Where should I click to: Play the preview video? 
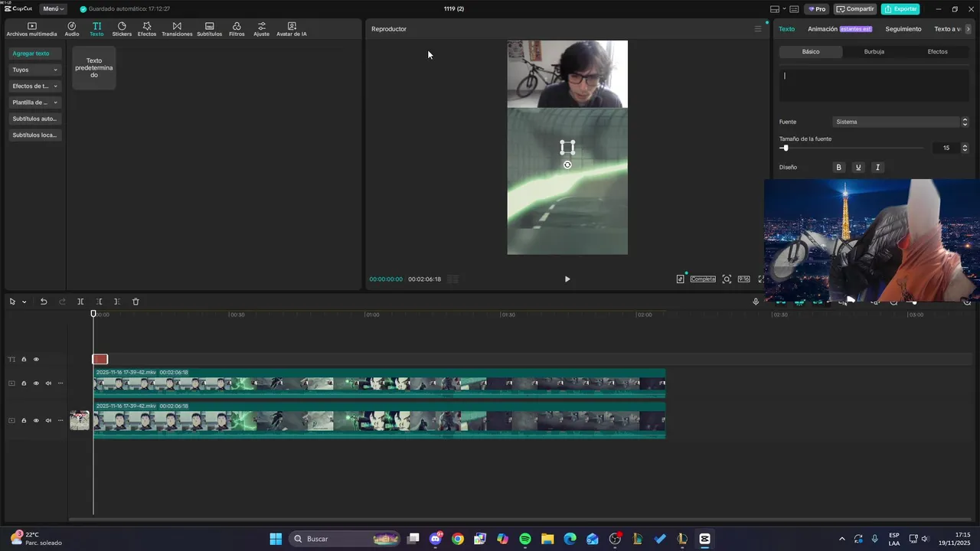click(567, 279)
